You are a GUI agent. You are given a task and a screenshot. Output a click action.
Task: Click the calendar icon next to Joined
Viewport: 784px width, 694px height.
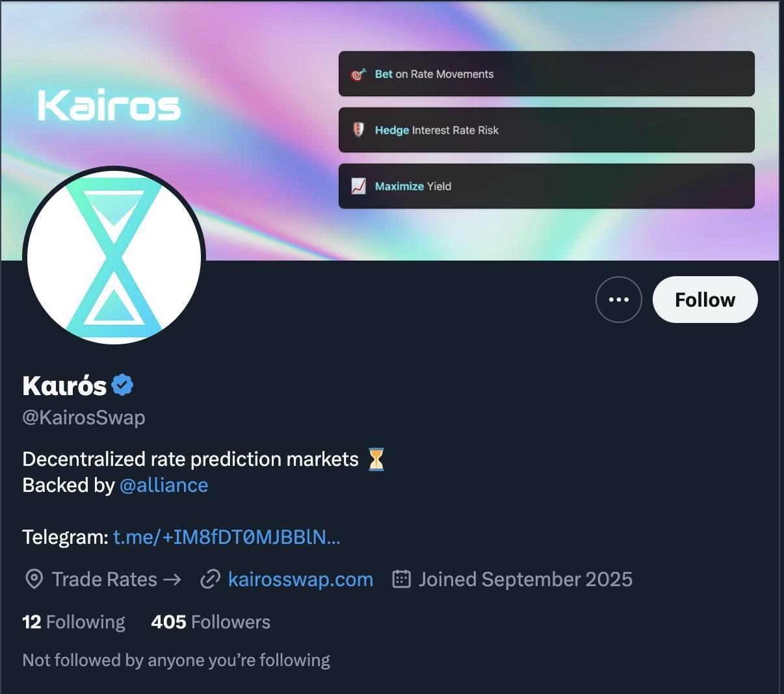pos(401,579)
